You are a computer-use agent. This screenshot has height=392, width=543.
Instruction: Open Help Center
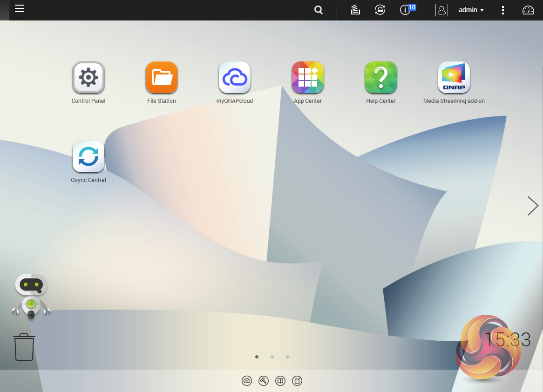[381, 78]
